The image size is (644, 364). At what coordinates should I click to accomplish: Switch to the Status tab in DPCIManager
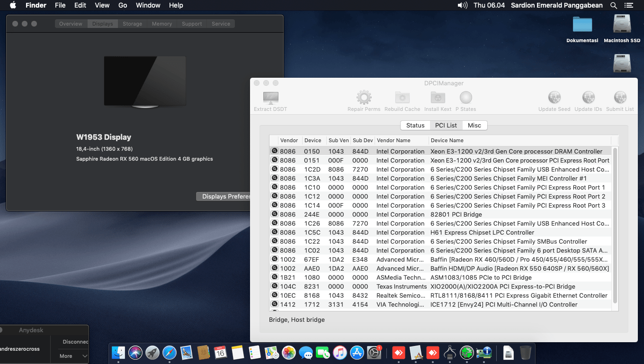[415, 125]
